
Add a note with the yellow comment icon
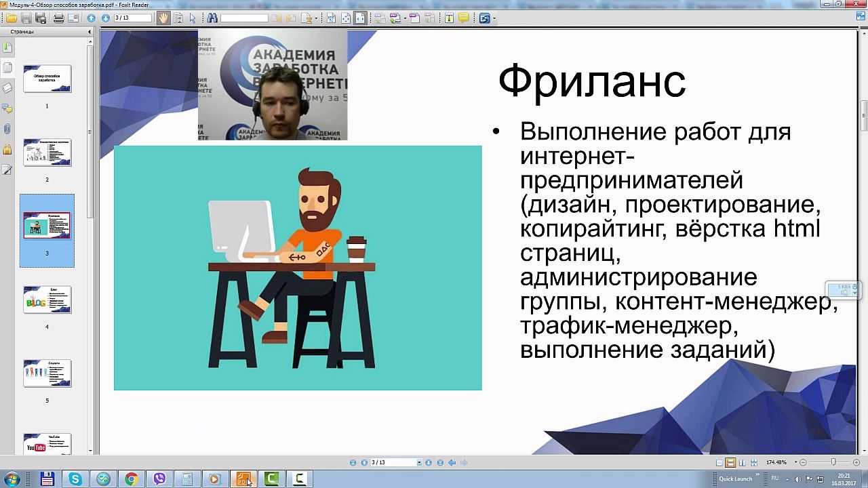(x=464, y=18)
